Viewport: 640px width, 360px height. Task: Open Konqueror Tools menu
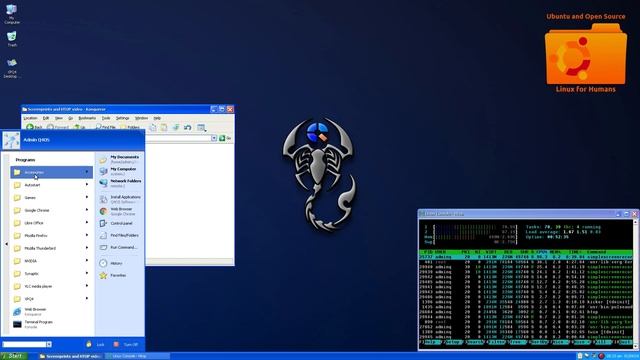106,118
